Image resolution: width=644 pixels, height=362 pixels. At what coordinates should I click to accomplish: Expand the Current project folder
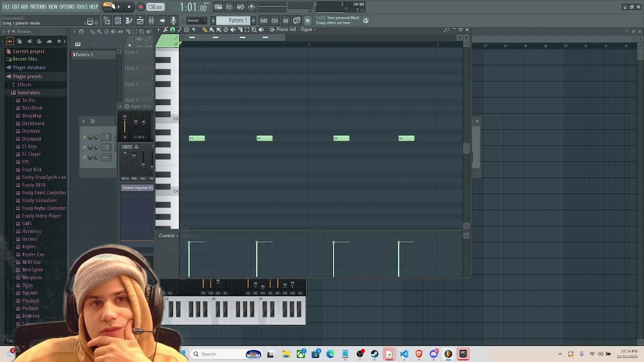pyautogui.click(x=28, y=51)
